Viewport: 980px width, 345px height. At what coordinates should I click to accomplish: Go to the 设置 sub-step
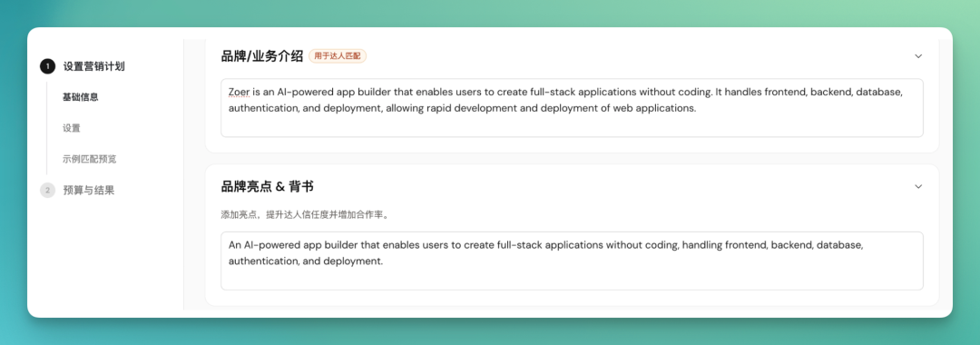[x=72, y=128]
